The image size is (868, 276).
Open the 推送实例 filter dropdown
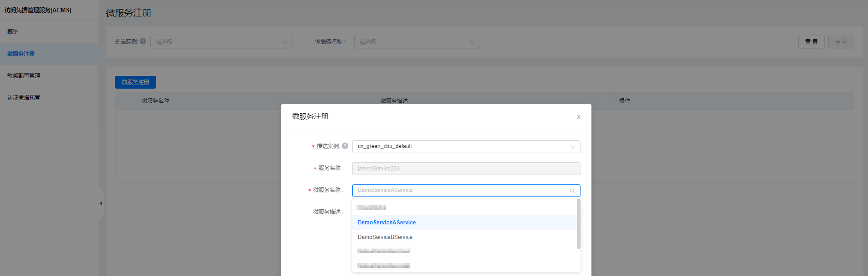[x=221, y=42]
